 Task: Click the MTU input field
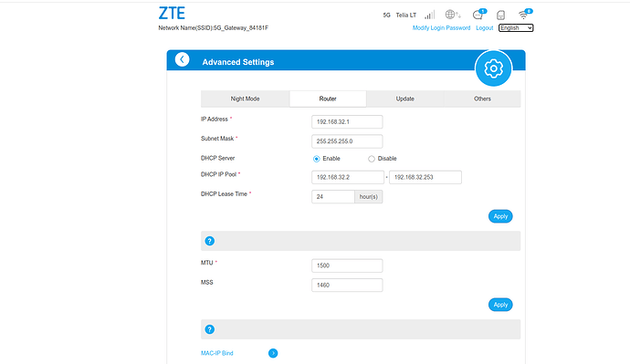click(347, 265)
